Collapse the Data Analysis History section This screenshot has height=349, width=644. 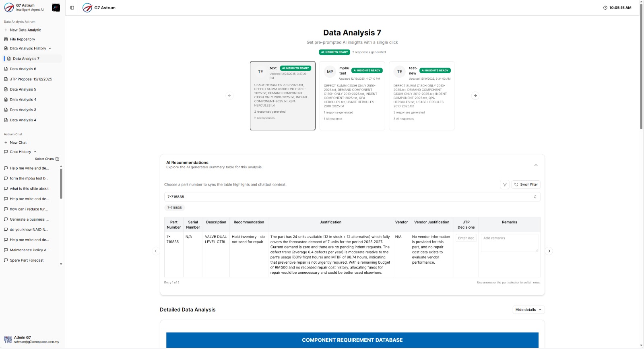coord(50,48)
